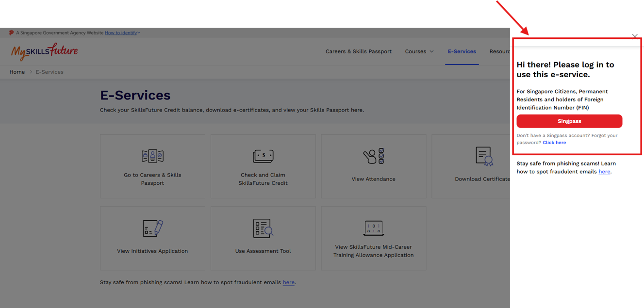Open Careers & Skills Passport menu
This screenshot has height=308, width=644.
pos(358,51)
